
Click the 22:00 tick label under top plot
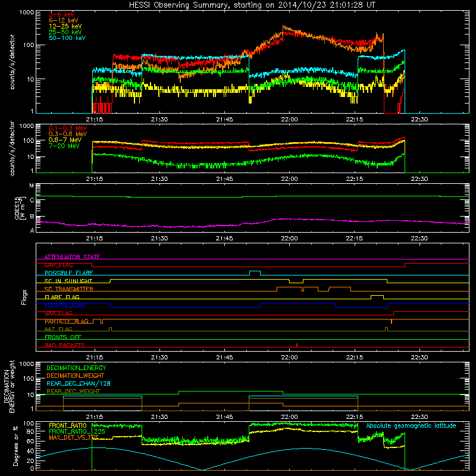point(289,120)
